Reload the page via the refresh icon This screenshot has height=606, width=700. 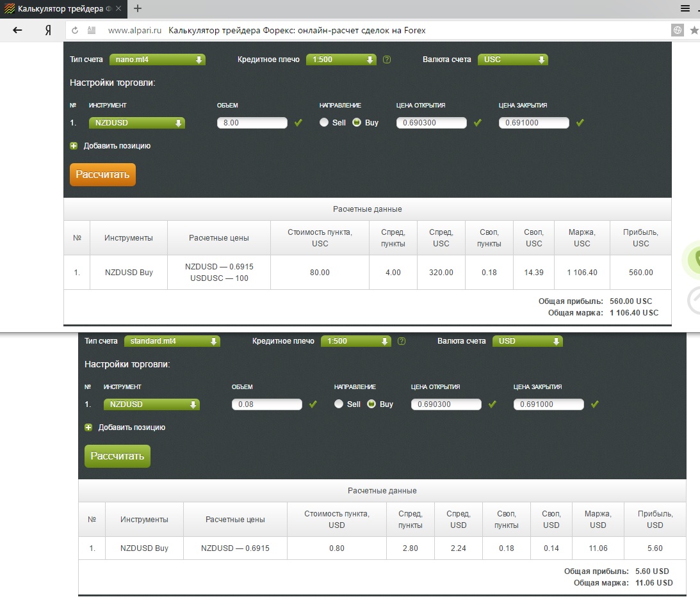pos(75,30)
